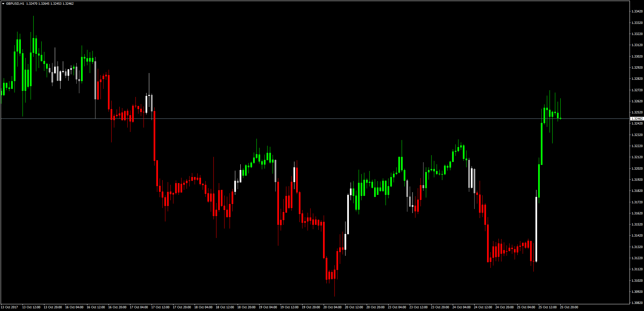The height and width of the screenshot is (311, 644).
Task: Click the 16 Oct 04:00 time label
Action: point(74,307)
